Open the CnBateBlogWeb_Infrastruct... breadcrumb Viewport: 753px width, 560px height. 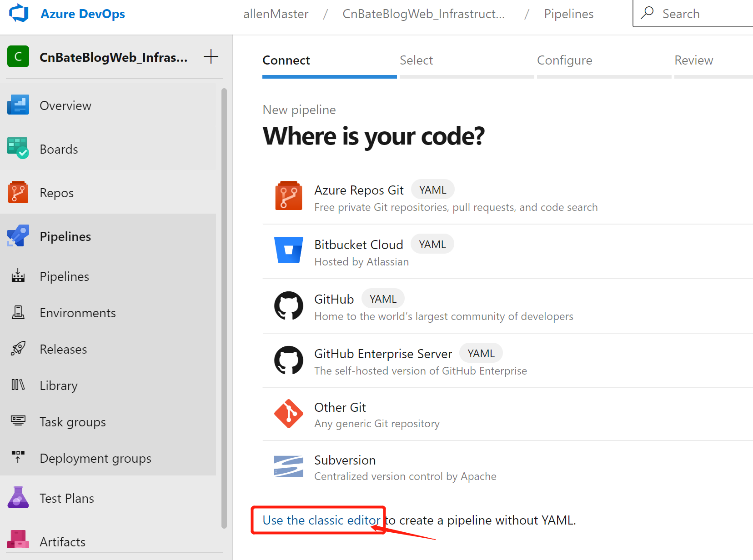pos(423,14)
